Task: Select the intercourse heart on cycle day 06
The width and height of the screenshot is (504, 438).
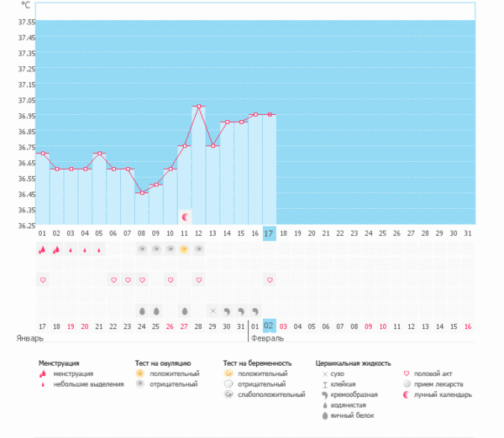Action: click(x=113, y=280)
